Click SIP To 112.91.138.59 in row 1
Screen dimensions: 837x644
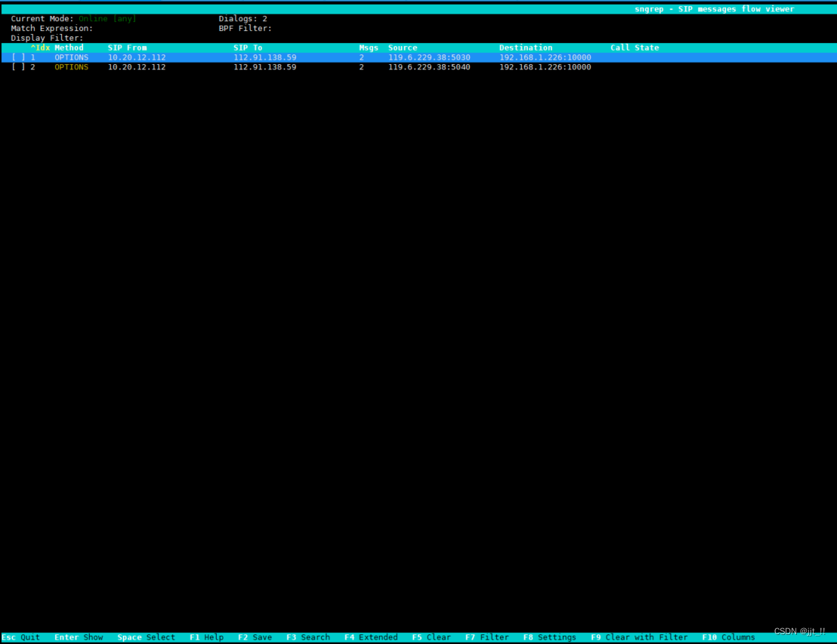pyautogui.click(x=264, y=57)
